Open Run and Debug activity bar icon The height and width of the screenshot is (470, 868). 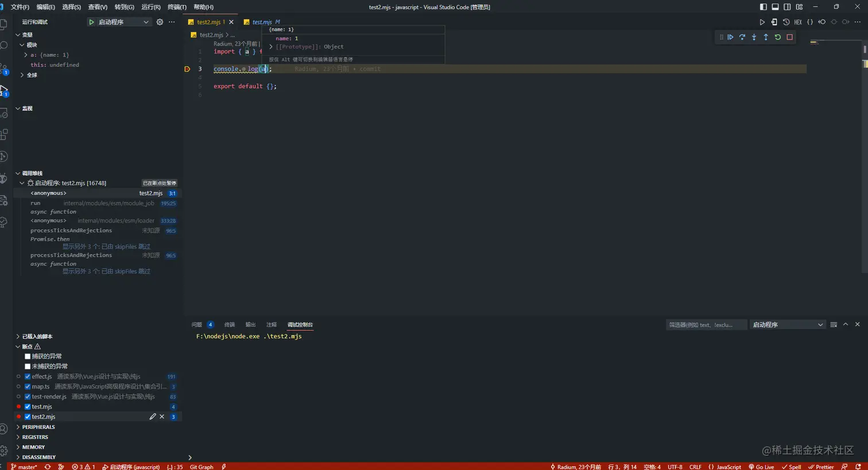click(x=4, y=90)
